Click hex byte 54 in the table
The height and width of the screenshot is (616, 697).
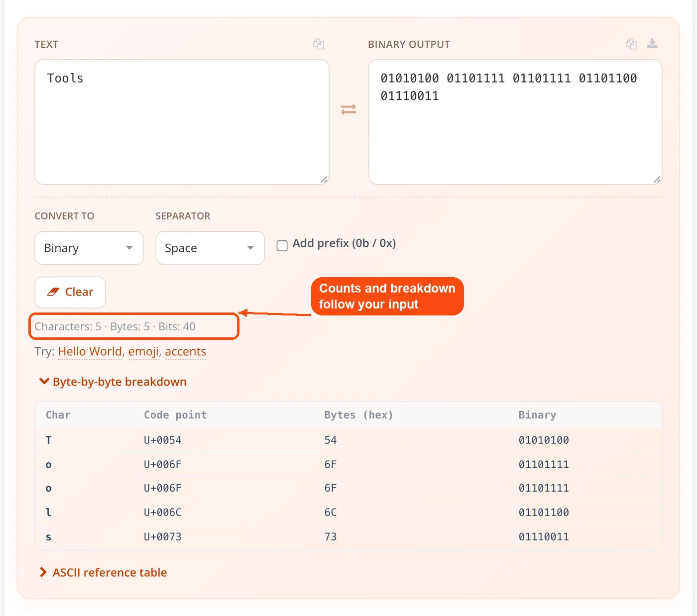pyautogui.click(x=331, y=440)
